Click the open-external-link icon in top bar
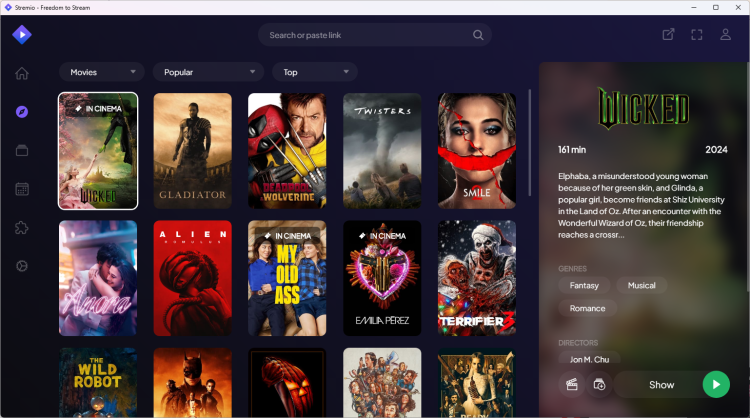Image resolution: width=750 pixels, height=418 pixels. click(x=668, y=34)
